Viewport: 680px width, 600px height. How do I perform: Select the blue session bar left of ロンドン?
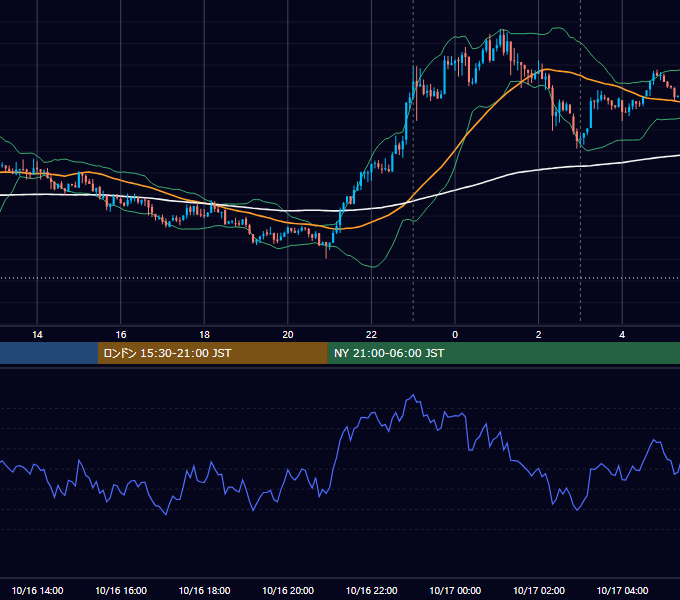49,353
